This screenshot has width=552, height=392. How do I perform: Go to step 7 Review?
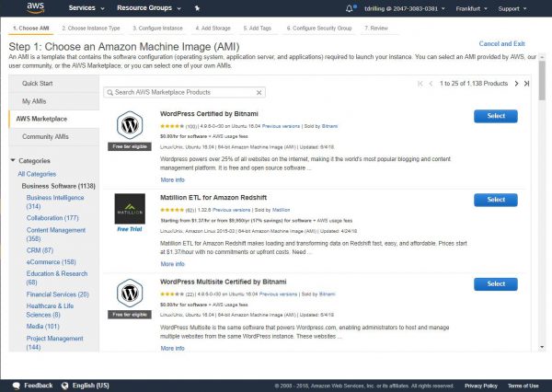pos(376,29)
